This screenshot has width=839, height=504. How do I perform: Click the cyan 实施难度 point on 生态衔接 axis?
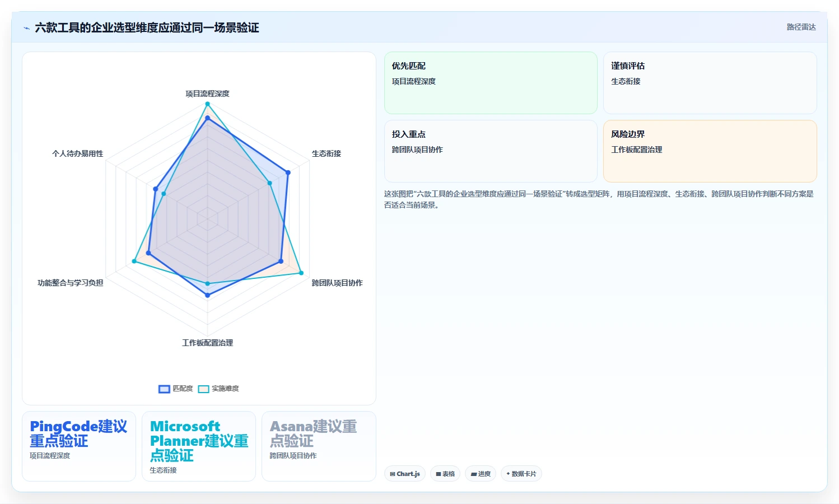pos(269,183)
